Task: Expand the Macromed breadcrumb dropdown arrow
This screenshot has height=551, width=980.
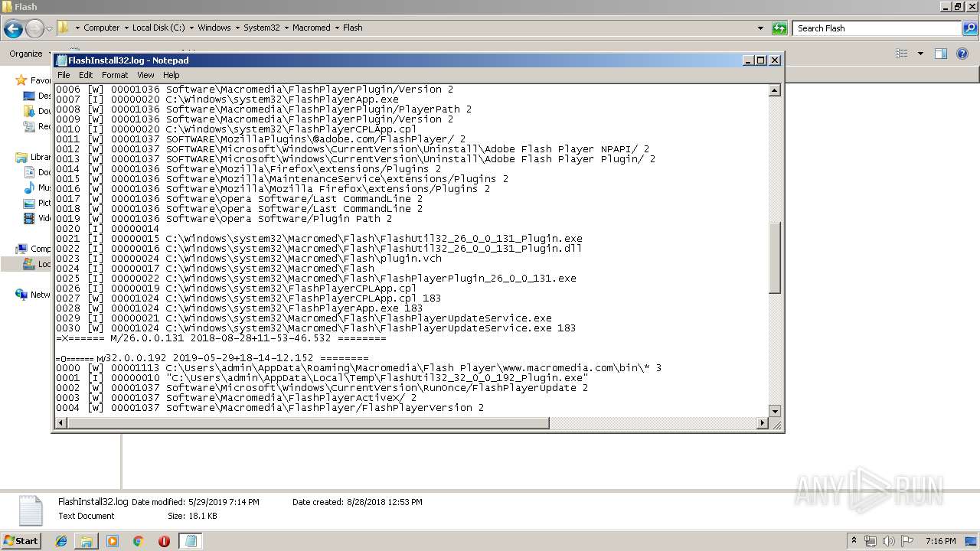Action: click(x=337, y=28)
